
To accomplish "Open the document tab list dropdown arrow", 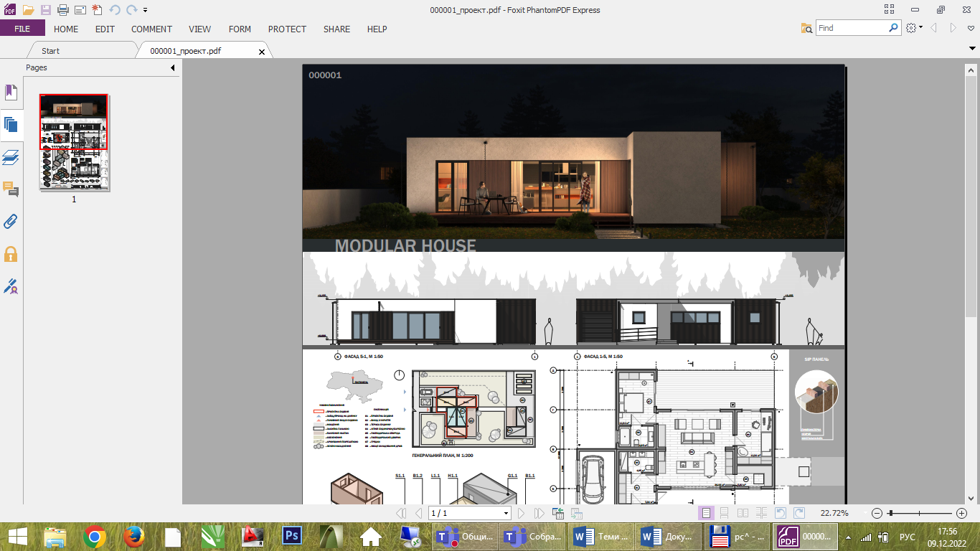I will (971, 47).
